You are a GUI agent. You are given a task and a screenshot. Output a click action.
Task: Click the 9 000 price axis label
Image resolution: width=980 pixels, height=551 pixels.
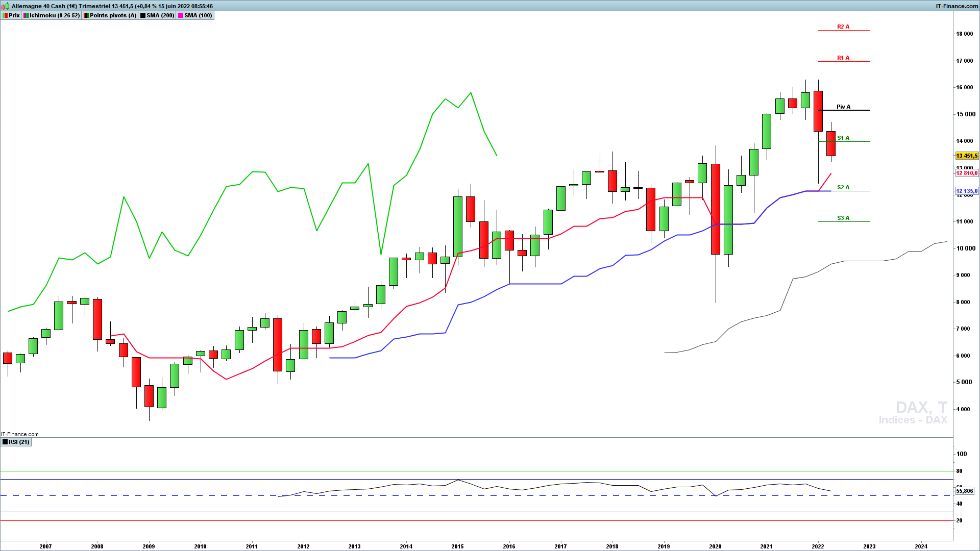(x=963, y=275)
